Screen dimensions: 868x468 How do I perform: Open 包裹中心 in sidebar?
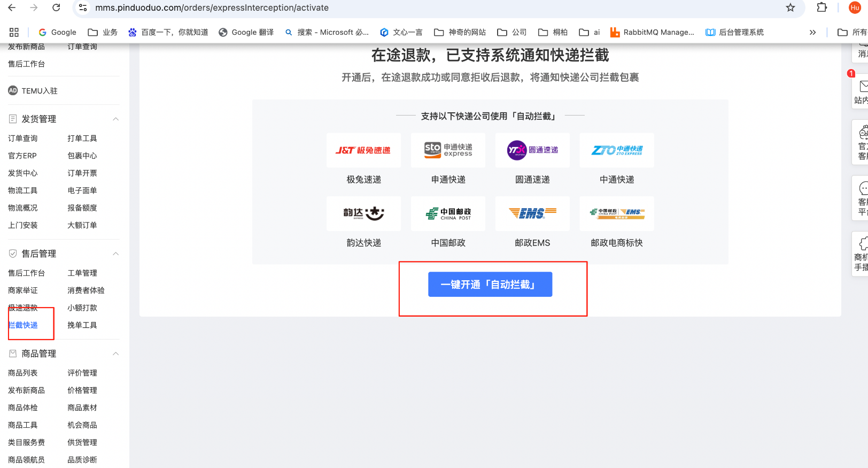(82, 156)
